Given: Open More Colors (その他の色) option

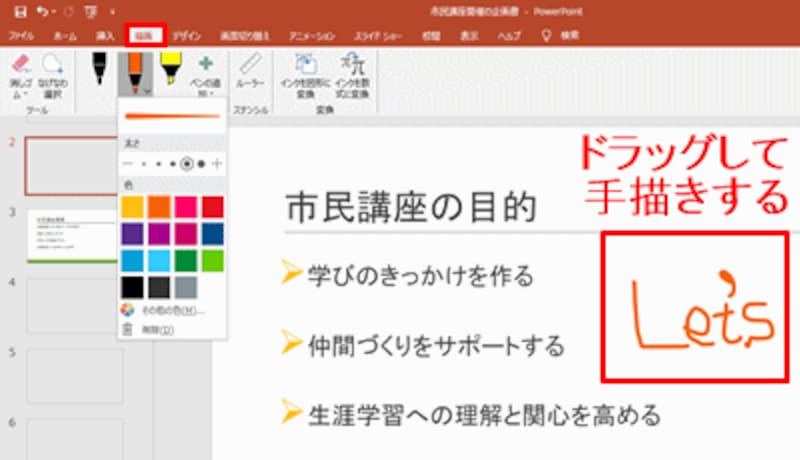Looking at the screenshot, I should [172, 310].
